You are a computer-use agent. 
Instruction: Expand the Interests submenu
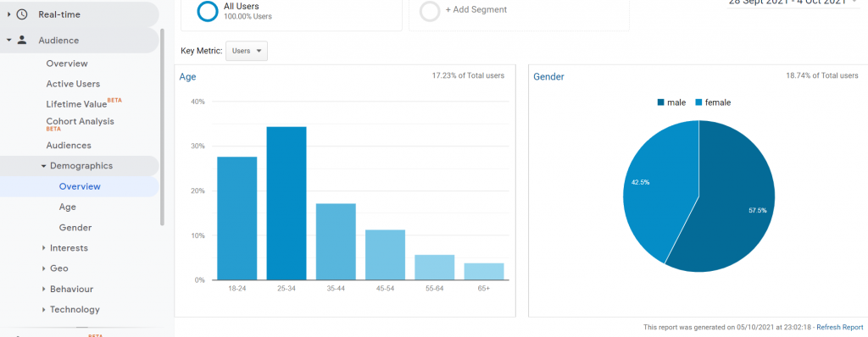pyautogui.click(x=44, y=248)
